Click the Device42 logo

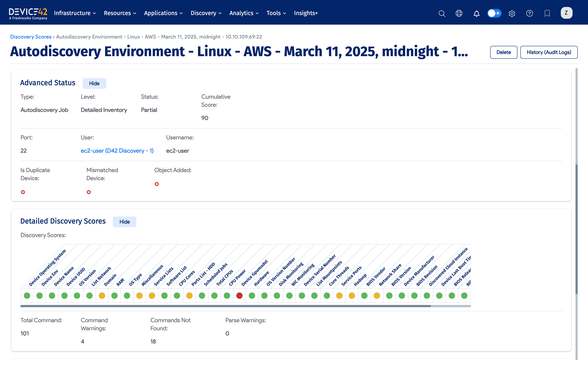pyautogui.click(x=28, y=13)
